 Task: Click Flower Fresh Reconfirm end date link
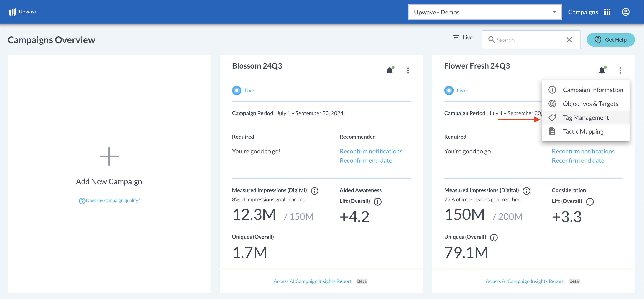tap(578, 161)
